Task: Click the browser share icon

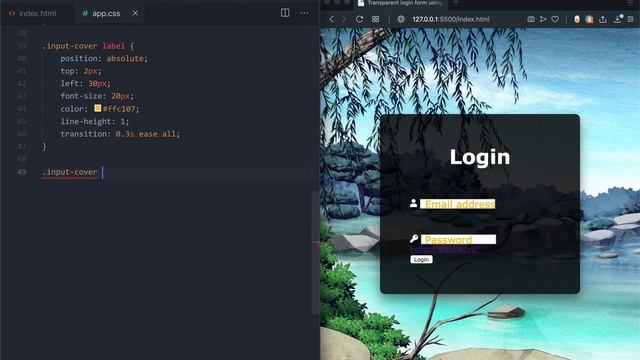Action: (602, 19)
